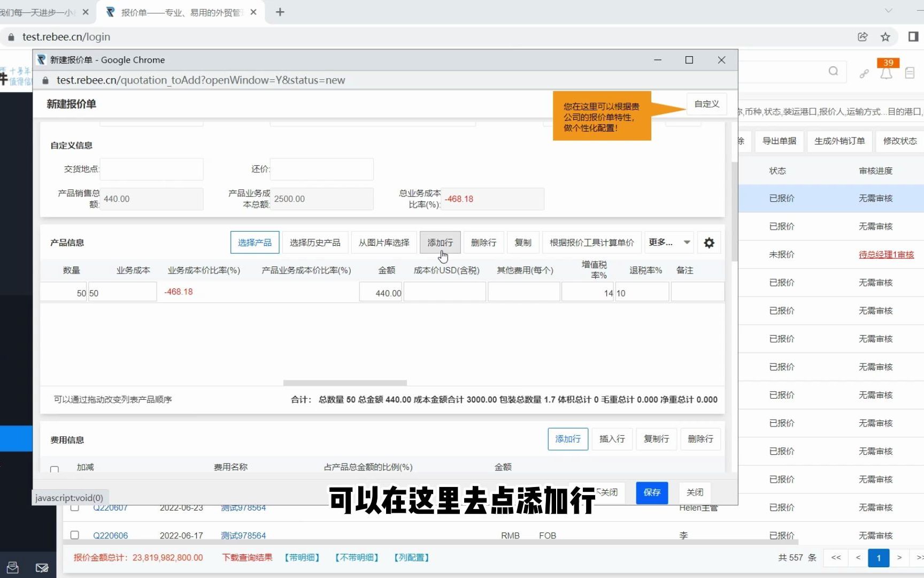This screenshot has width=924, height=578.
Task: Click the 【列配置】 link
Action: click(x=411, y=558)
